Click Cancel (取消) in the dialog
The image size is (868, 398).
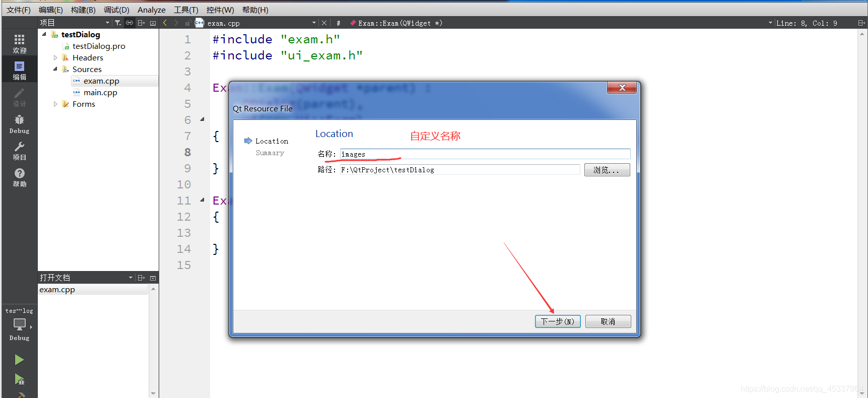(608, 321)
